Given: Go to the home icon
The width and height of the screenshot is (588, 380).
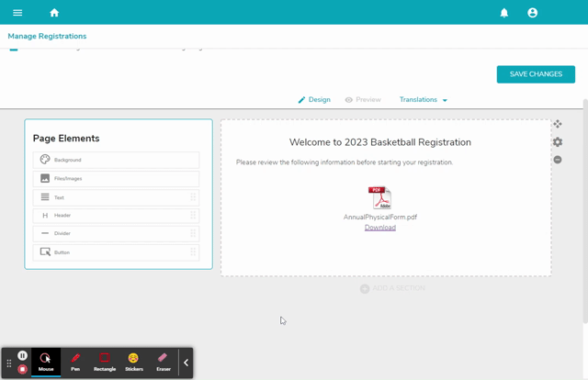Looking at the screenshot, I should click(54, 13).
